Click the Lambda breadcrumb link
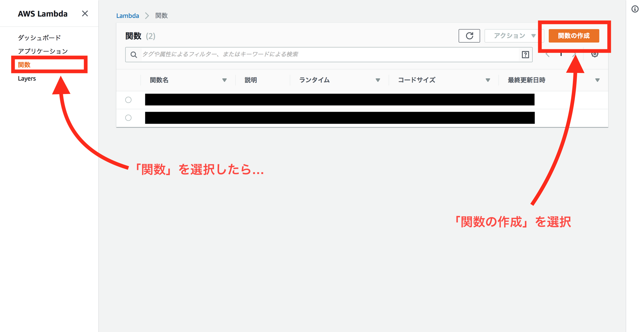Viewport: 644px width, 332px height. 127,16
